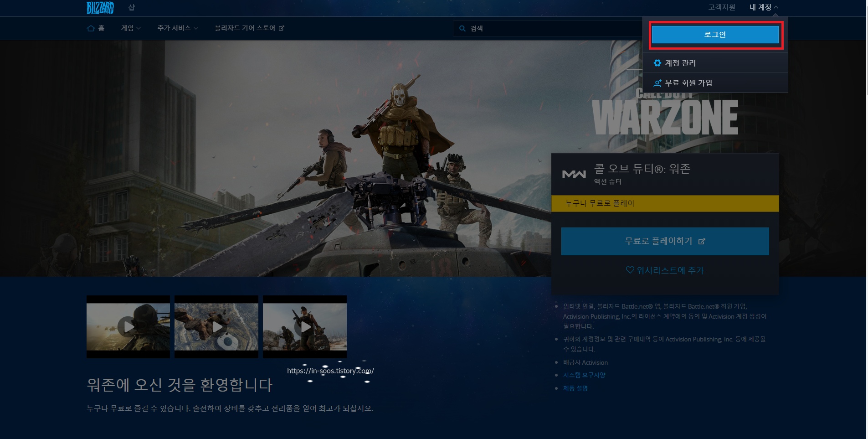Viewport: 868px width, 439px height.
Task: Select 무료 회원 가입 sign-up
Action: 715,83
